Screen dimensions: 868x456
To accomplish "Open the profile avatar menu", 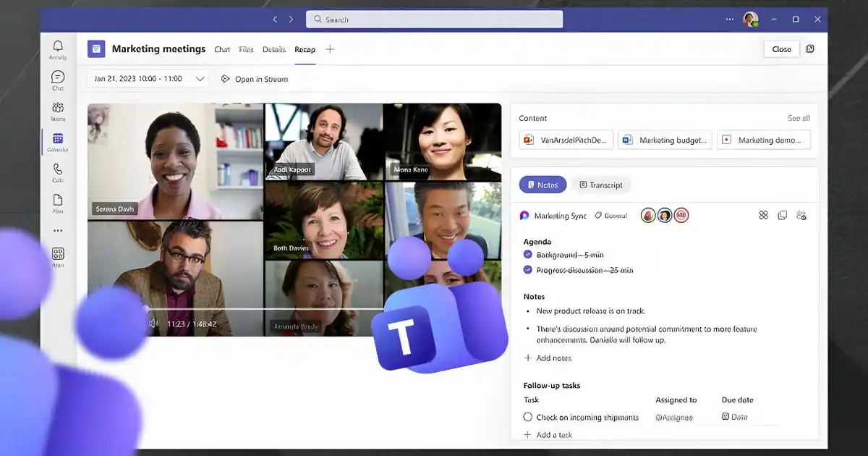I will pyautogui.click(x=751, y=20).
